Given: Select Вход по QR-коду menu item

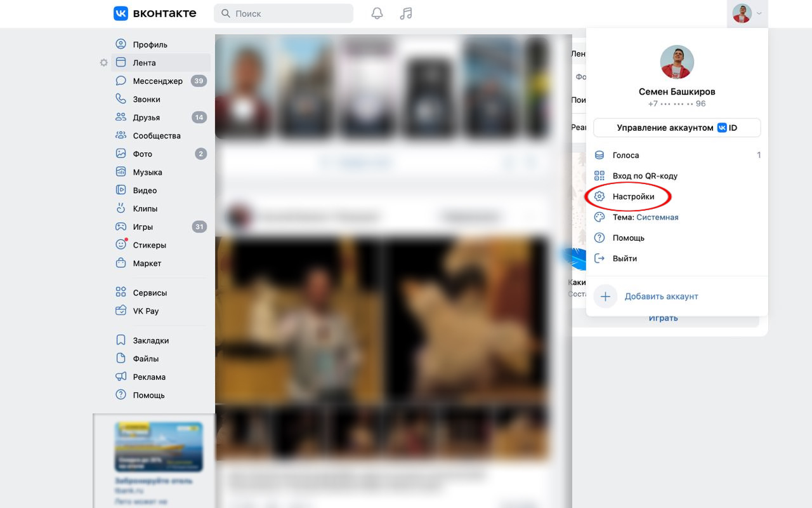Looking at the screenshot, I should [x=645, y=176].
